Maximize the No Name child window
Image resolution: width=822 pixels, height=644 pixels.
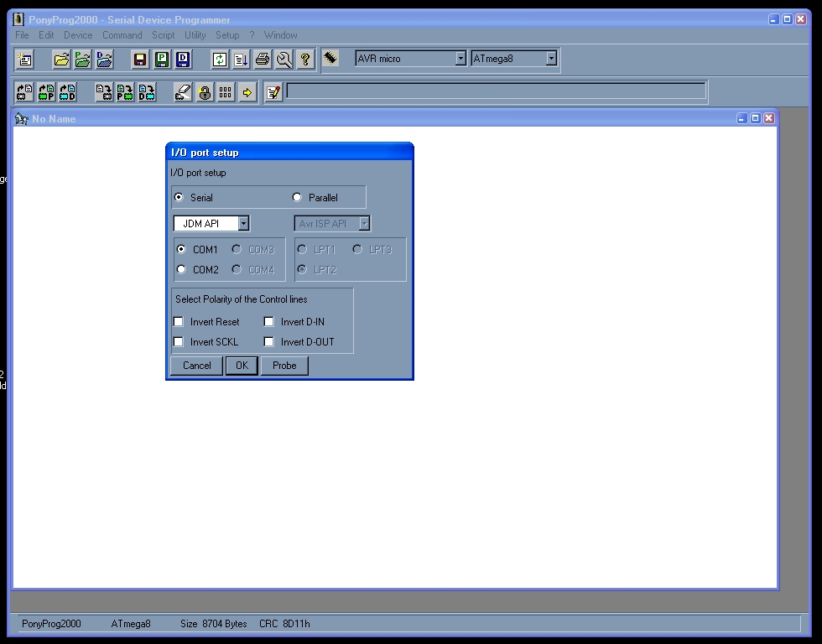pos(756,118)
